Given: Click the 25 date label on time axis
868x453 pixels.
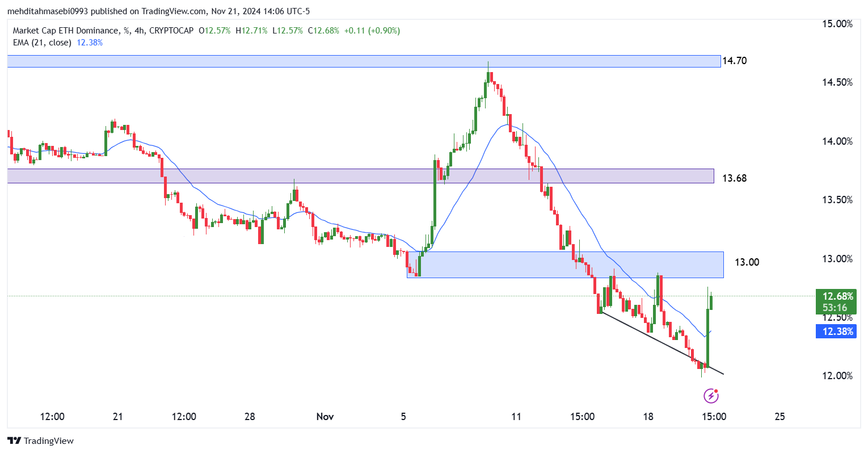Looking at the screenshot, I should point(780,417).
